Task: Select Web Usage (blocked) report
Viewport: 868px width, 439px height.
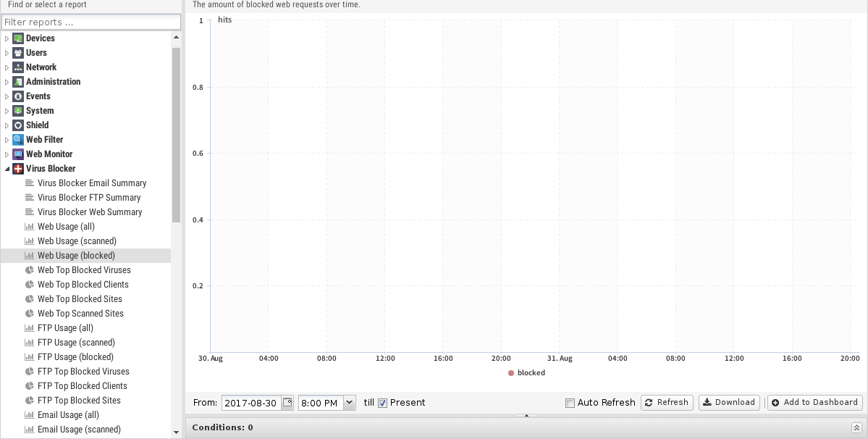Action: pos(86,255)
